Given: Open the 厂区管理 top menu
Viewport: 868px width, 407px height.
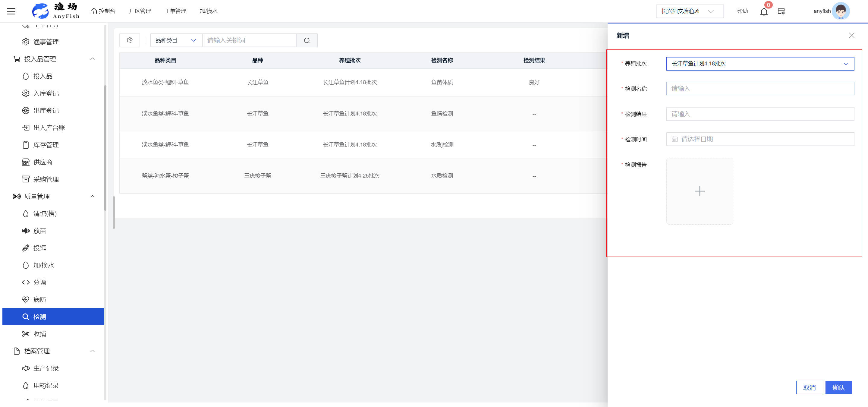Looking at the screenshot, I should click(x=140, y=11).
